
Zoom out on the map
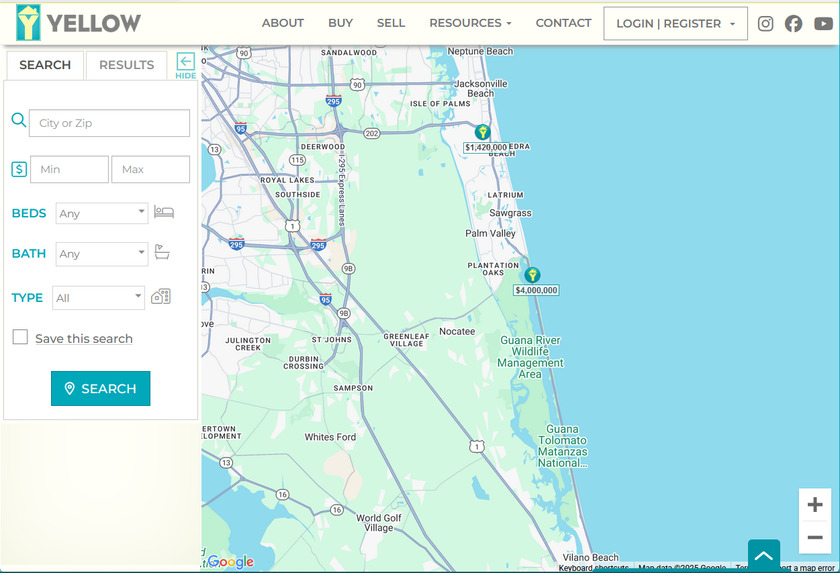point(815,537)
